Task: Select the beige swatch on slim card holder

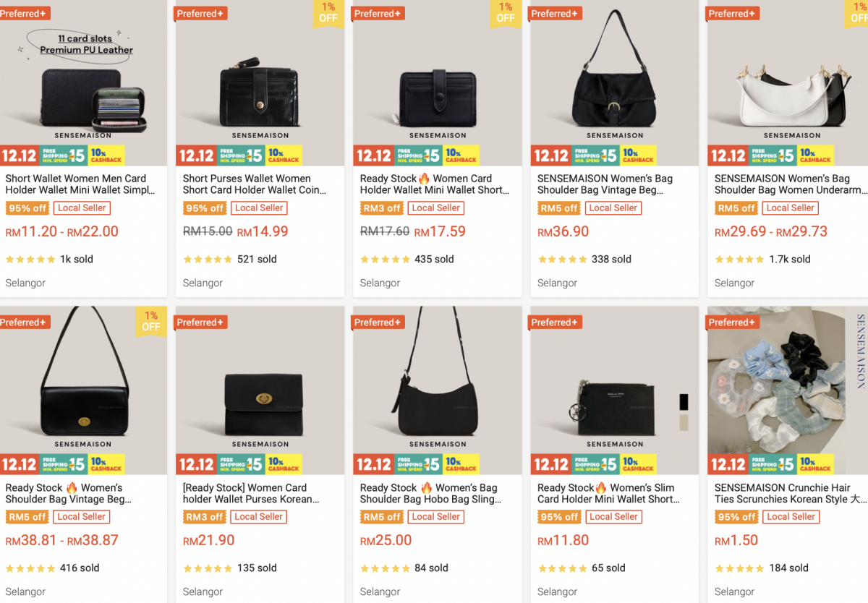Action: coord(684,423)
